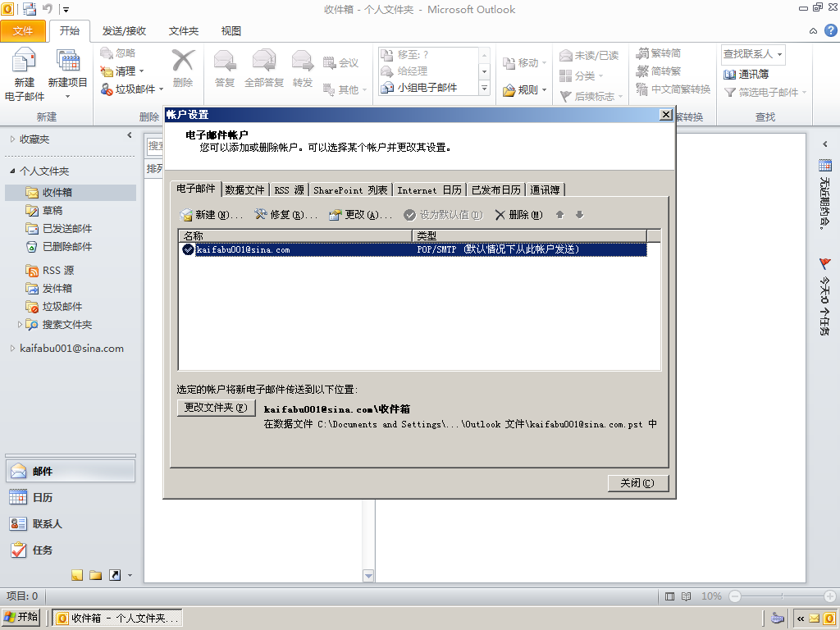840x630 pixels.
Task: Open the Contacts (联系人) navigation pane
Action: (71, 523)
